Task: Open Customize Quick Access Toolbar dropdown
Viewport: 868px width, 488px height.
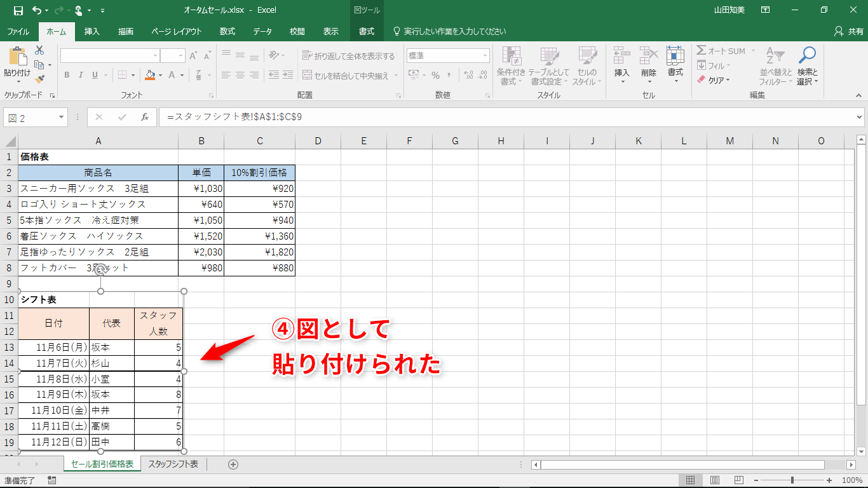Action: click(103, 10)
